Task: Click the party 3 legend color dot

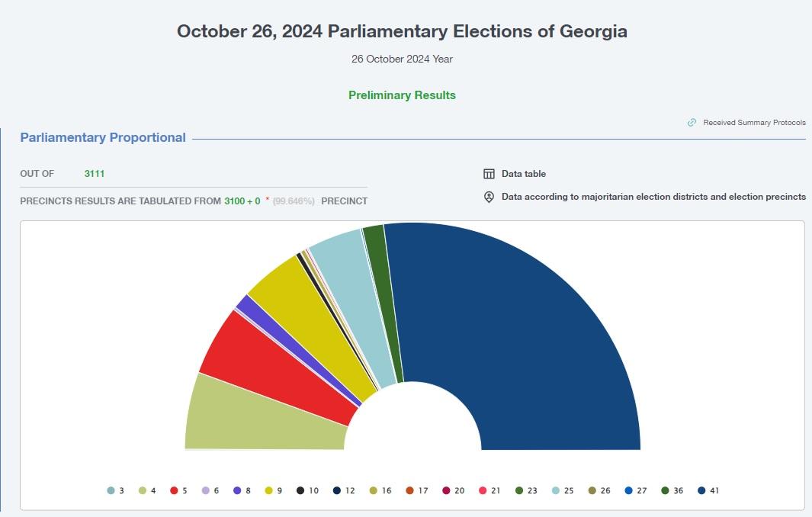Action: coord(111,490)
